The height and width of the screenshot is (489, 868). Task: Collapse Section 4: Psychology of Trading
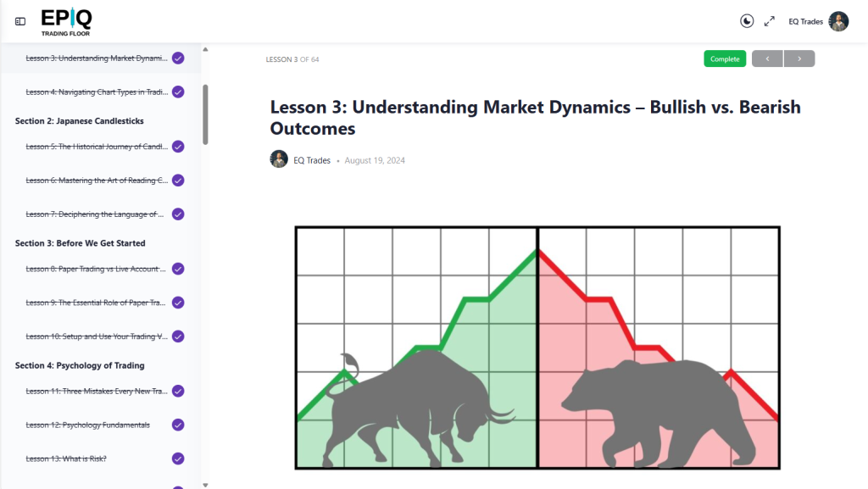pyautogui.click(x=80, y=365)
